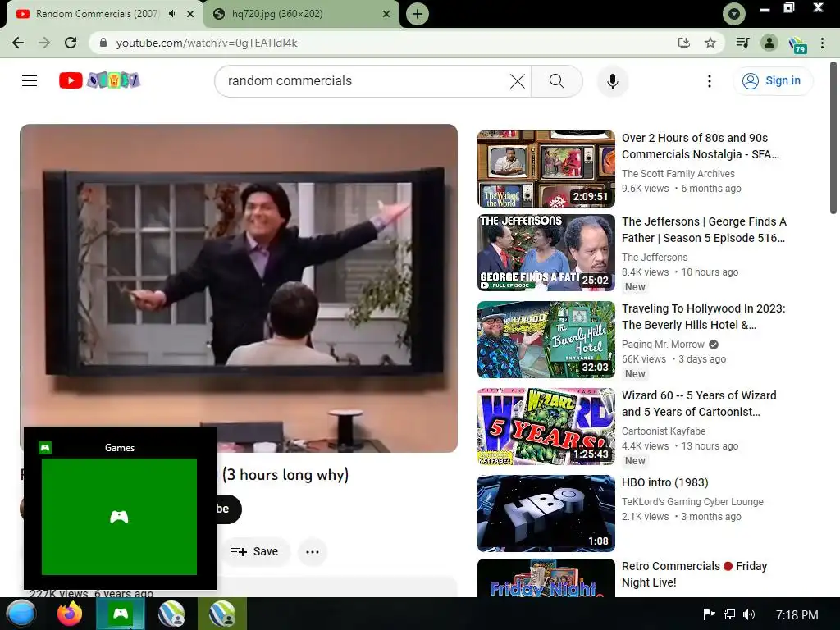Open the Start orb on the taskbar
The height and width of the screenshot is (630, 840).
pyautogui.click(x=21, y=614)
